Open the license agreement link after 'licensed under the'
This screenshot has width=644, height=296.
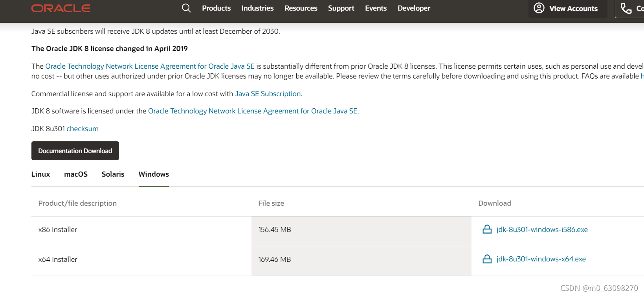coord(253,111)
